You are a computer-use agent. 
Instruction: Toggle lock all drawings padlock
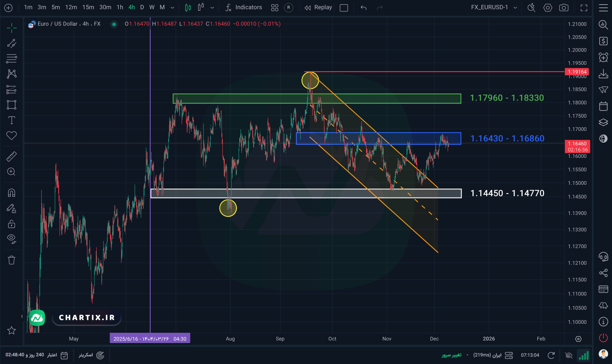[11, 224]
